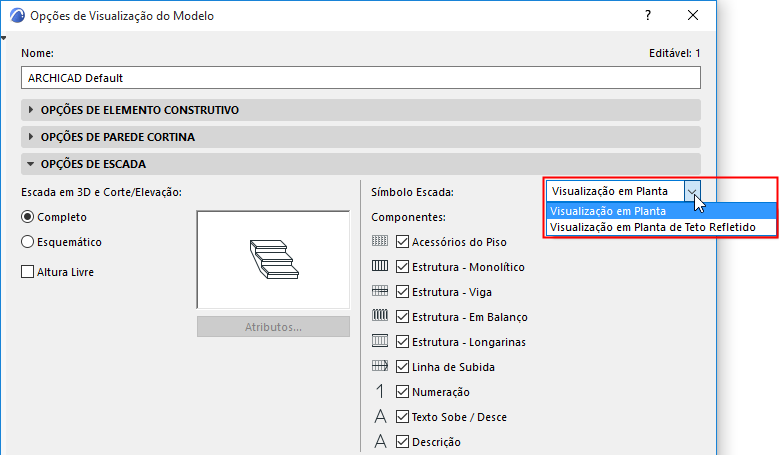The width and height of the screenshot is (779, 455).
Task: Open the help question mark button
Action: (648, 15)
